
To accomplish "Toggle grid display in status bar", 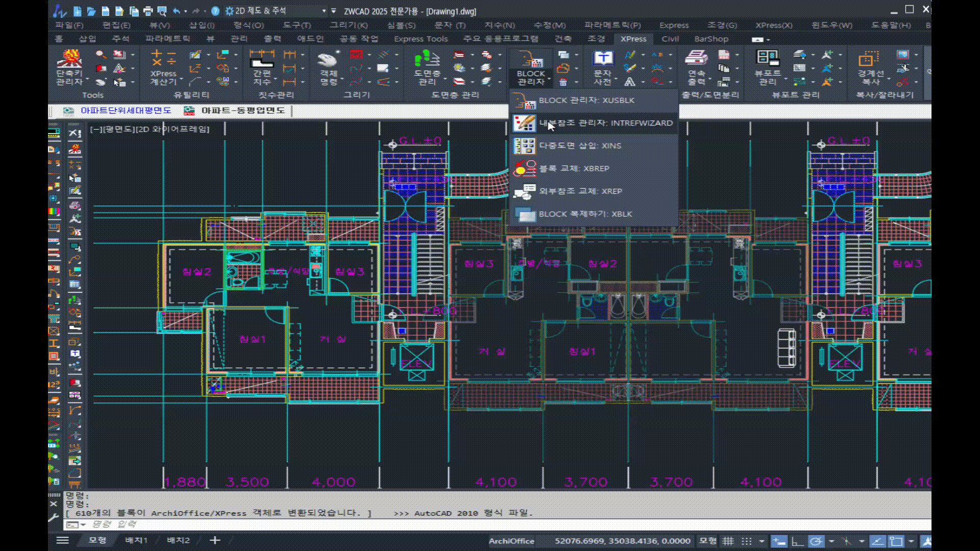I will (x=728, y=541).
